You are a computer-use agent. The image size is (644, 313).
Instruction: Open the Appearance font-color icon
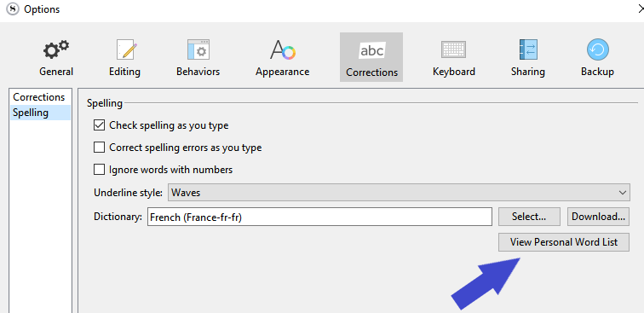[x=283, y=50]
